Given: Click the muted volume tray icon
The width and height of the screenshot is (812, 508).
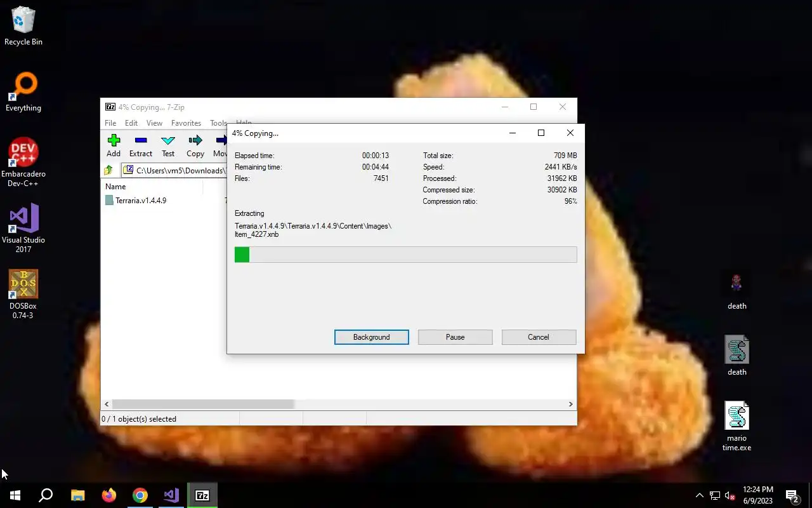Looking at the screenshot, I should [730, 495].
